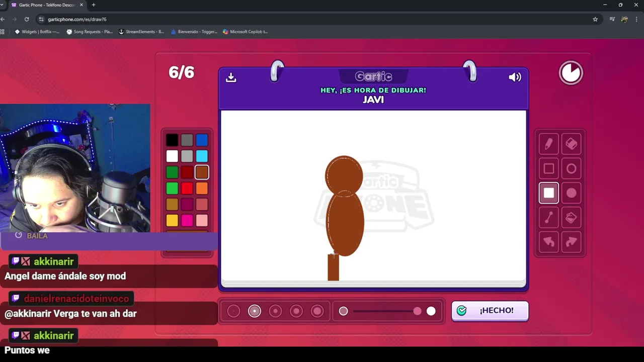The image size is (644, 362).
Task: Open the browser media control icon
Action: click(x=612, y=19)
